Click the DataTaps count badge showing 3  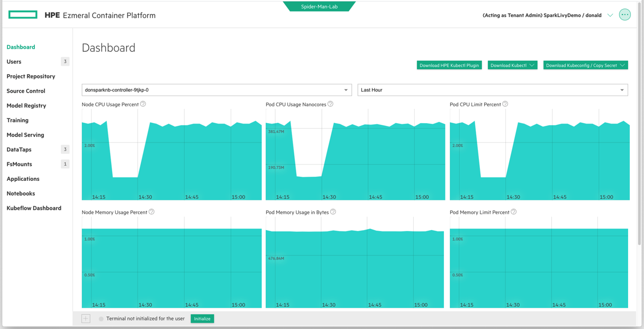(x=65, y=150)
